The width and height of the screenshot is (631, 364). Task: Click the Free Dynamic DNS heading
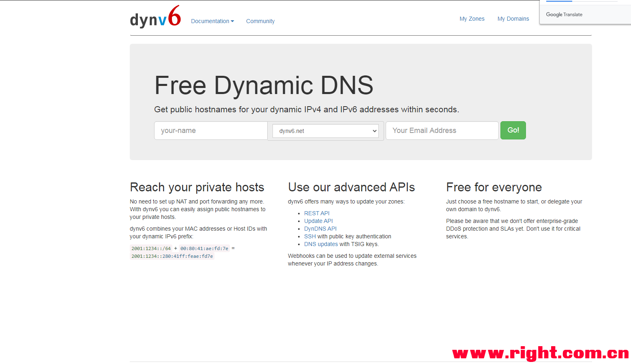point(264,86)
